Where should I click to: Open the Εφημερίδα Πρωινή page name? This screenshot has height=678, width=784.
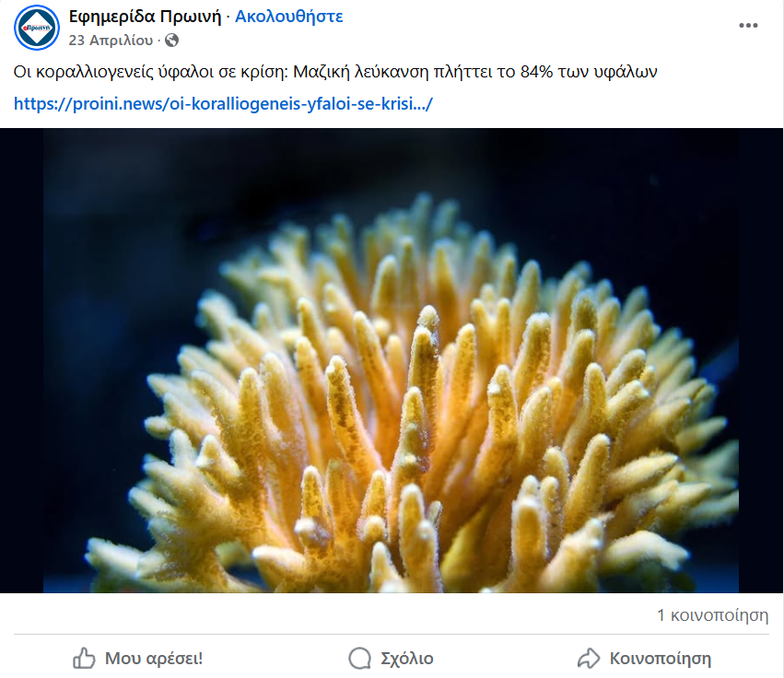coord(145,17)
